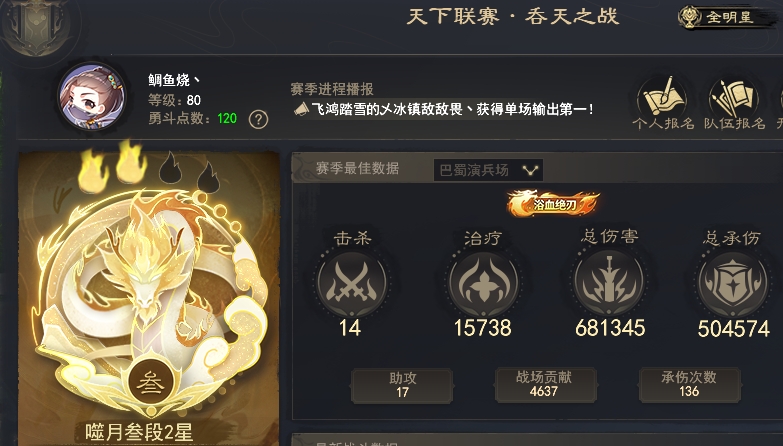783x446 pixels.
Task: Click the 助攻 17 stat box
Action: coord(402,386)
